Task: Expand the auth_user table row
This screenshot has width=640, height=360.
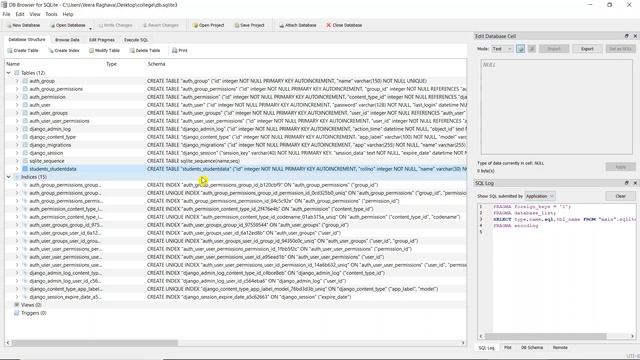Action: point(17,105)
